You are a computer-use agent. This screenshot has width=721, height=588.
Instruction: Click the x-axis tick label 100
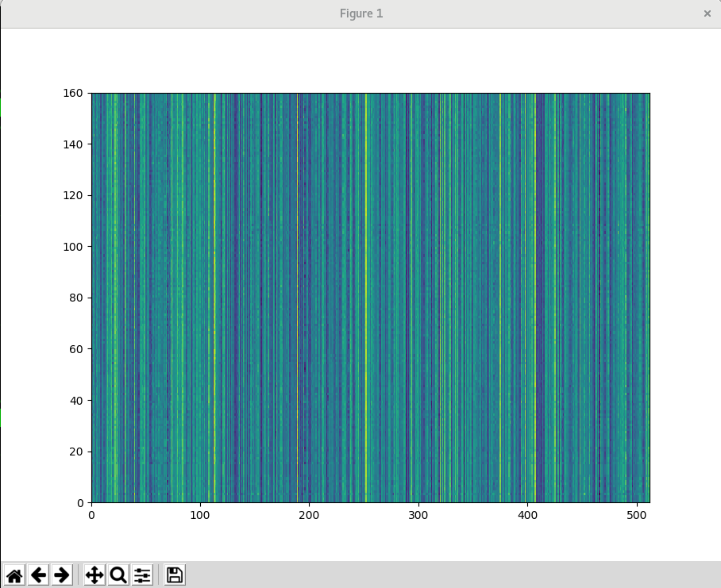coord(200,517)
